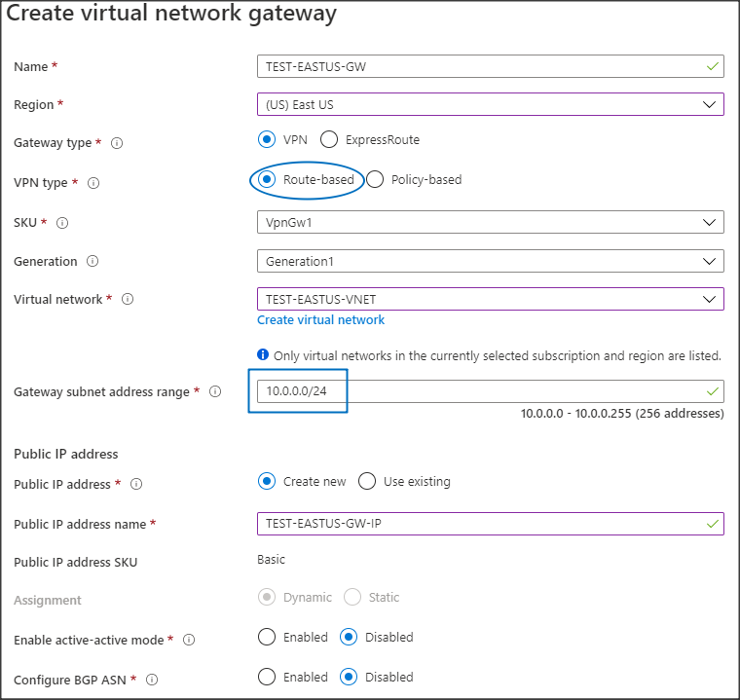Click info icon next to Generation

(x=92, y=262)
